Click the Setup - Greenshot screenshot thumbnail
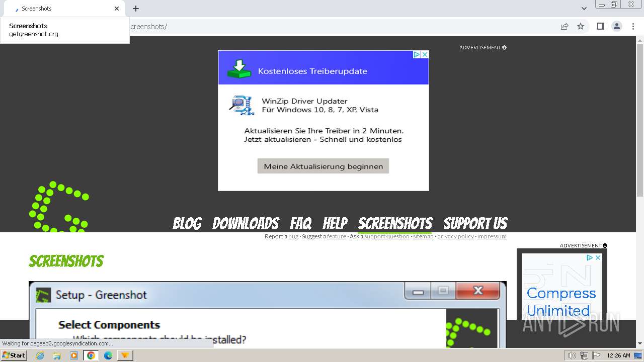The height and width of the screenshot is (362, 644). tap(267, 314)
